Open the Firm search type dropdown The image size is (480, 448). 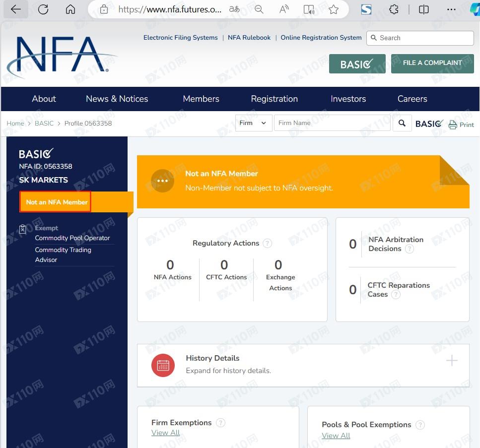(254, 123)
